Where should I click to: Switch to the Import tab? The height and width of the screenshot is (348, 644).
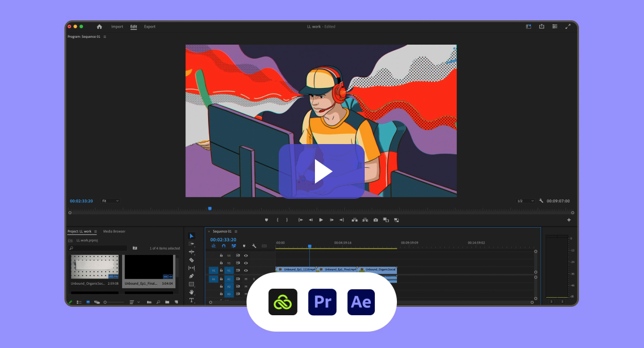point(117,27)
